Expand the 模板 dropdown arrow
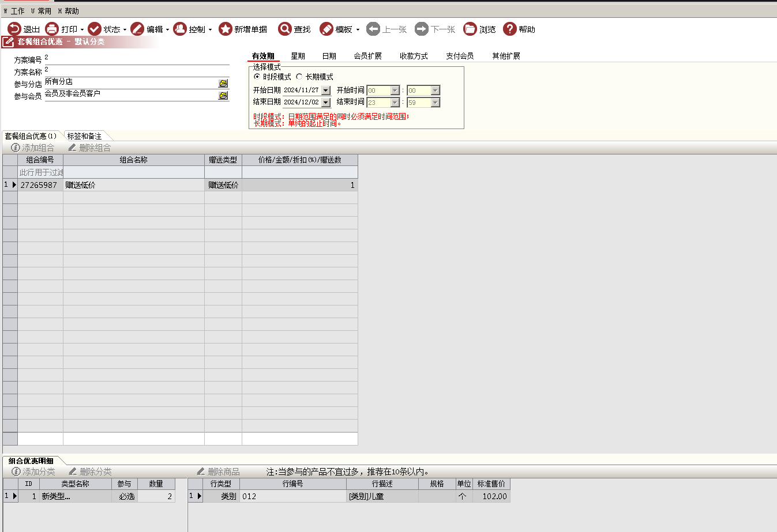 (x=358, y=29)
